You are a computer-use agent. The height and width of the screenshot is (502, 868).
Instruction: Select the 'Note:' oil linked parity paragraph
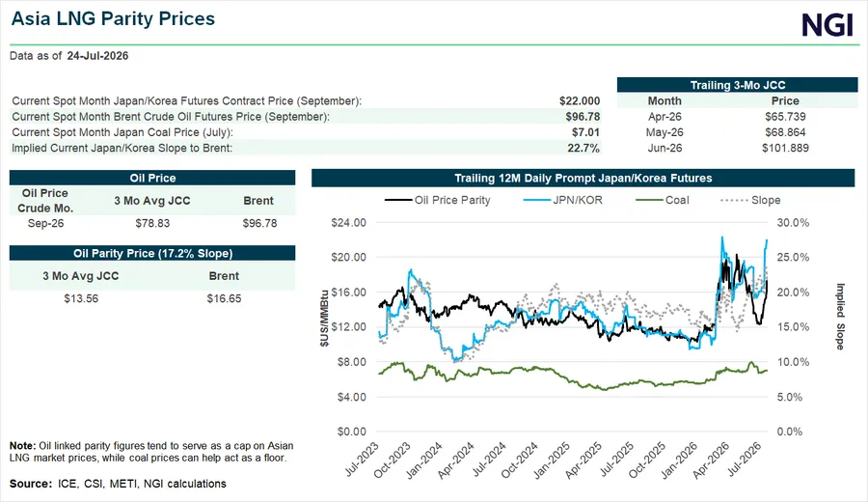(x=151, y=452)
